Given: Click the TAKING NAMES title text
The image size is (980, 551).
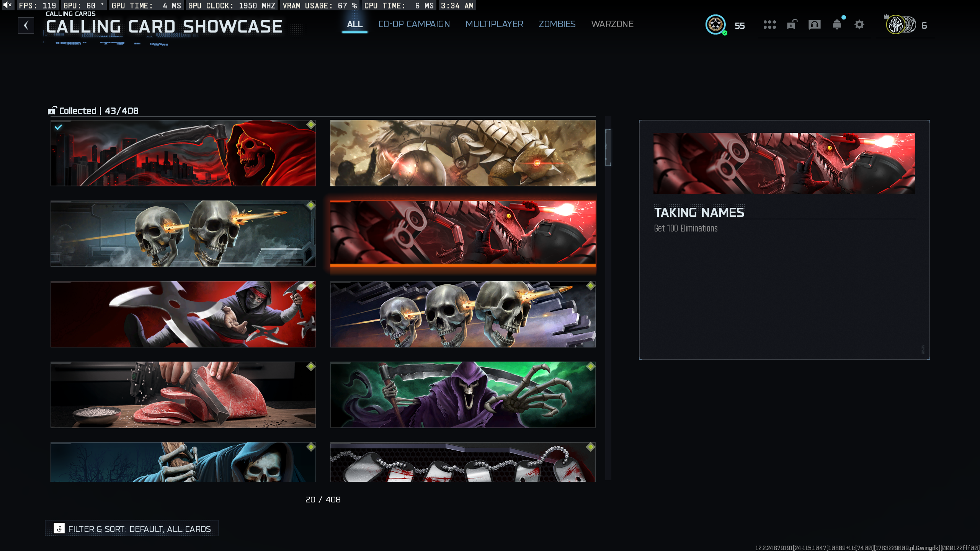Looking at the screenshot, I should pos(699,212).
